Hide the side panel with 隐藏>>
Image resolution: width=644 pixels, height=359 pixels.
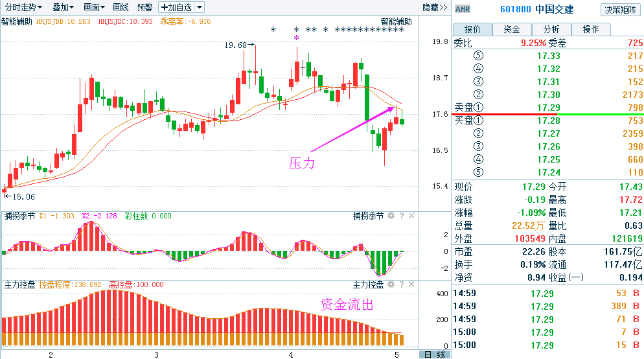pos(435,7)
